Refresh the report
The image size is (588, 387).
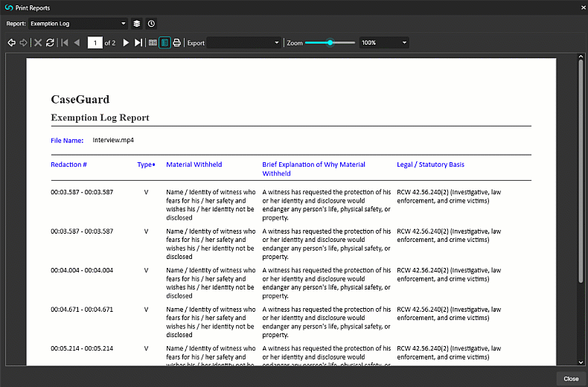coord(50,42)
